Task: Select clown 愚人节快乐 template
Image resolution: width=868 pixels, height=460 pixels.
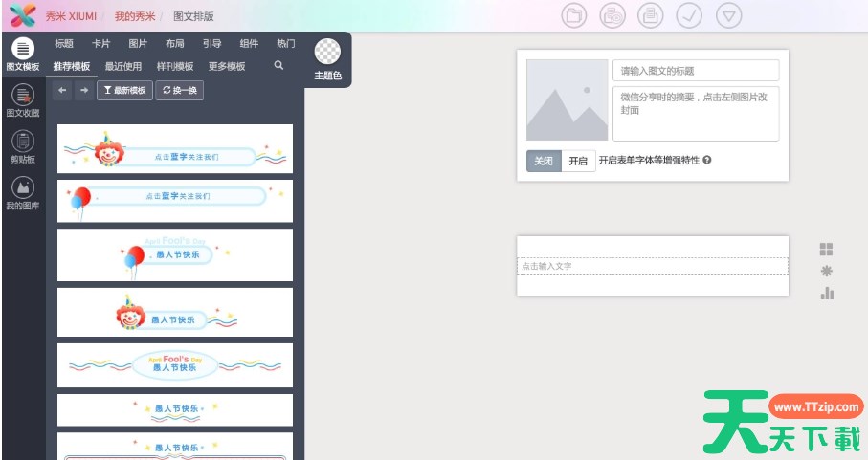Action: (x=175, y=312)
